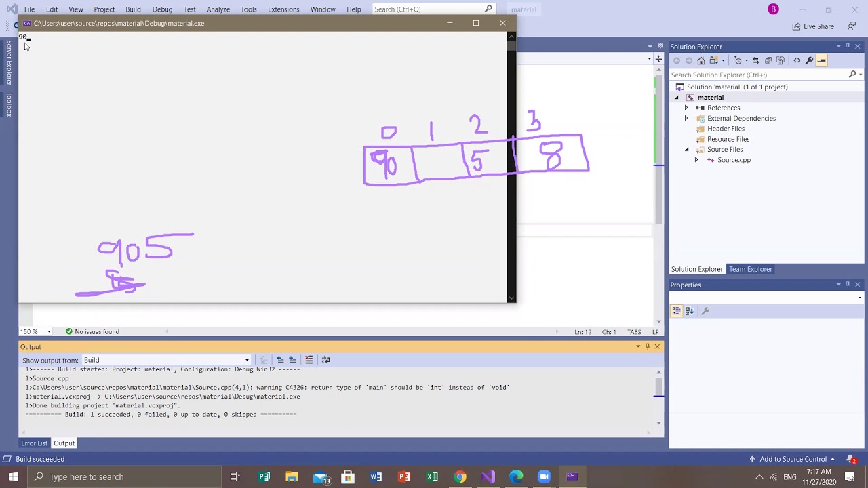
Task: Click Switch Views icon in Solution Explorer
Action: [713, 60]
